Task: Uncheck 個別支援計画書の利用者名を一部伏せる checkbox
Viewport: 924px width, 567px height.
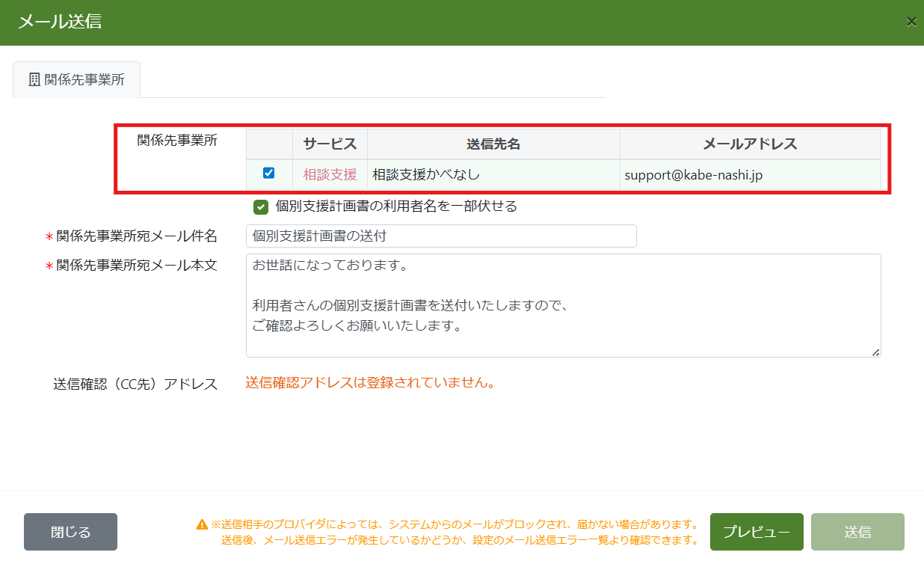Action: pyautogui.click(x=261, y=206)
